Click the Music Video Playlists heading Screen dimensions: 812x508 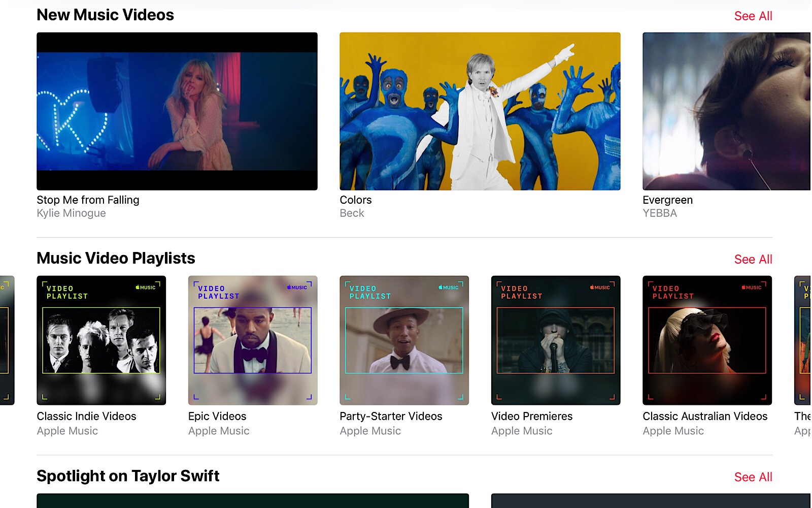point(116,259)
